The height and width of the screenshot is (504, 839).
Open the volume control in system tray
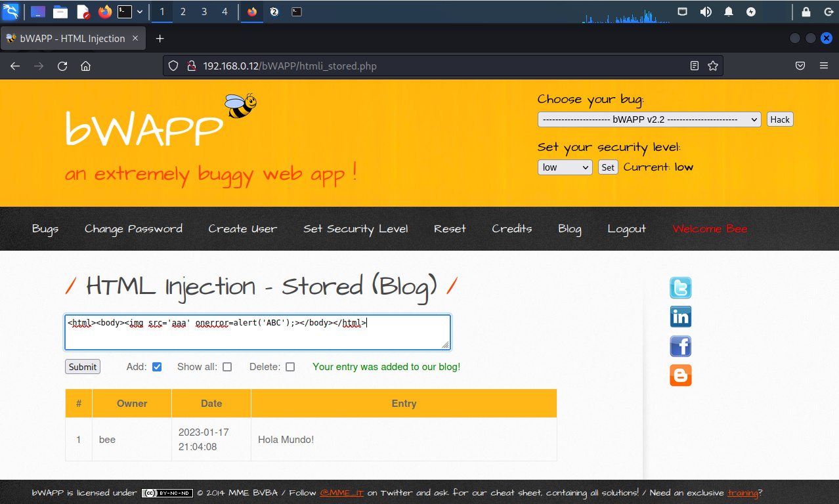point(706,12)
